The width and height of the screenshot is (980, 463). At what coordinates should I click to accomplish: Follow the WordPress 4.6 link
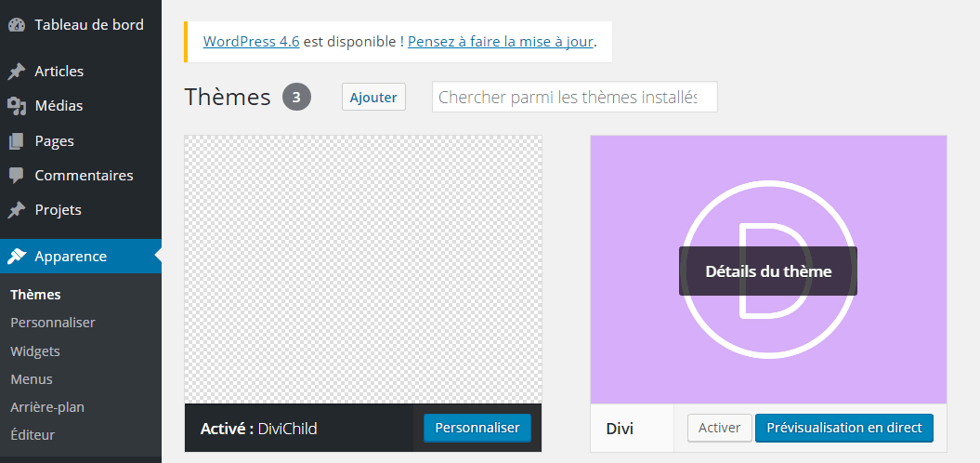tap(251, 42)
